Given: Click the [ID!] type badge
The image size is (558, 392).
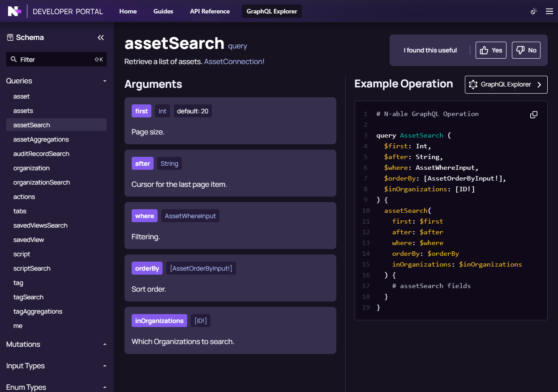Looking at the screenshot, I should click(x=201, y=321).
